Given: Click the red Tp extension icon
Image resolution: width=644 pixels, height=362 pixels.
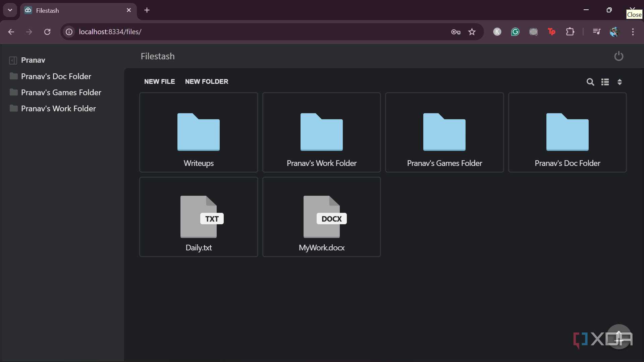Looking at the screenshot, I should pos(551,32).
